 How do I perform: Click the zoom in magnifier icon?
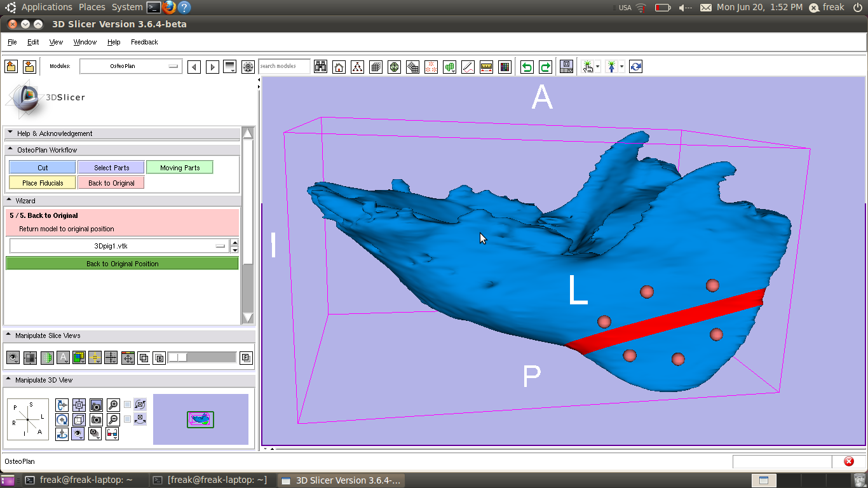click(113, 405)
